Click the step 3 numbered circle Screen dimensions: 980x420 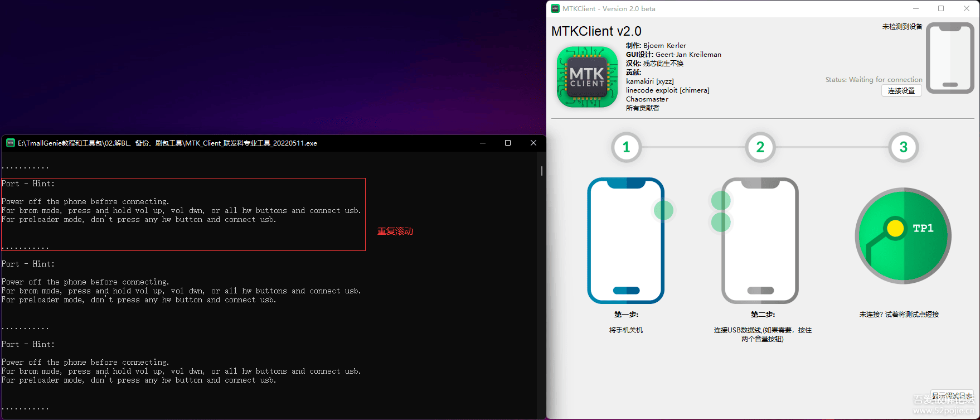(903, 147)
